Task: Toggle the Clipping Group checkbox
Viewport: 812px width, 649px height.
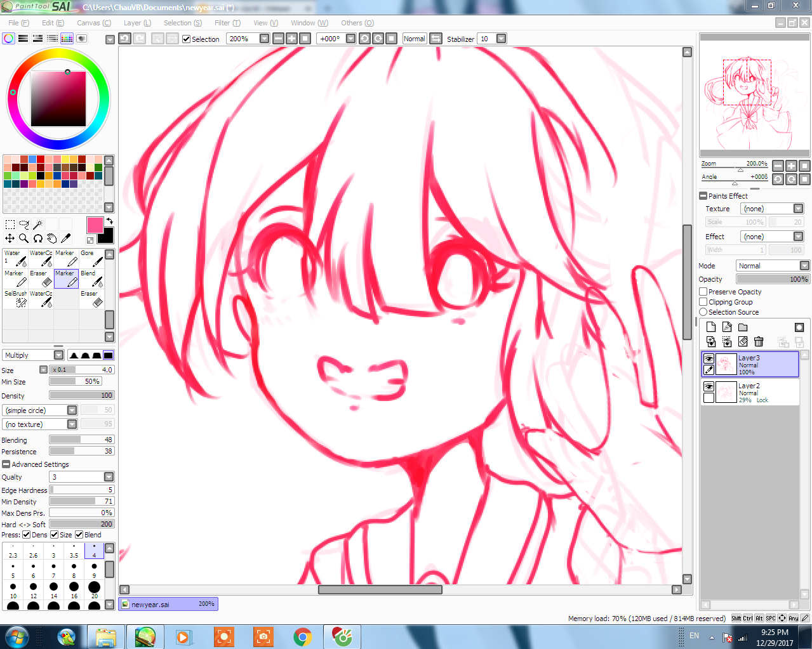Action: tap(703, 302)
